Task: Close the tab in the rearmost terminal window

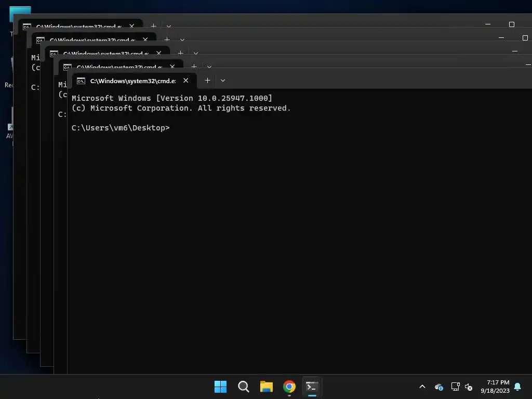Action: (x=131, y=25)
